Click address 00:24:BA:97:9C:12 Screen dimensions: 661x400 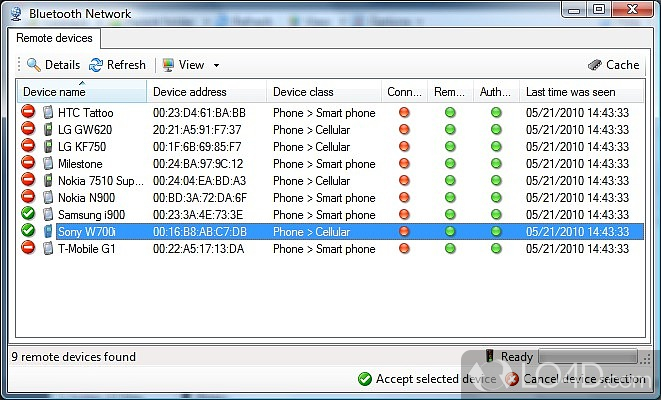[198, 164]
